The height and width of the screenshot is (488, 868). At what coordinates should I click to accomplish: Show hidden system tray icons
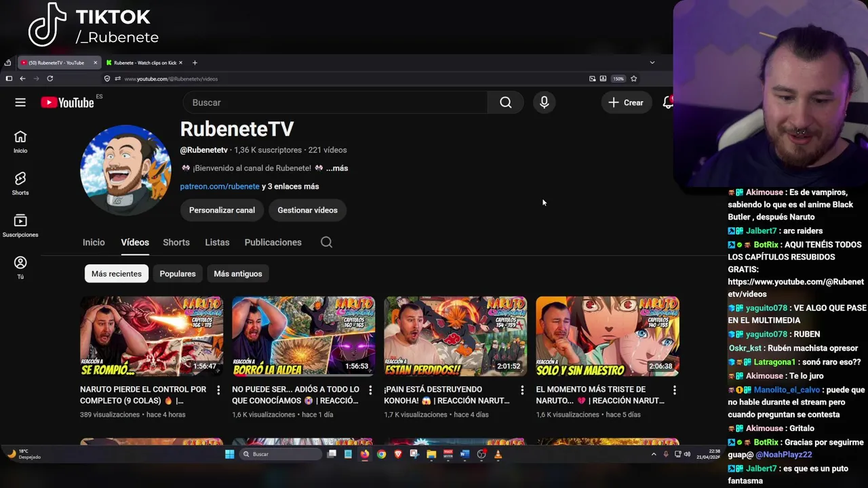coord(654,454)
